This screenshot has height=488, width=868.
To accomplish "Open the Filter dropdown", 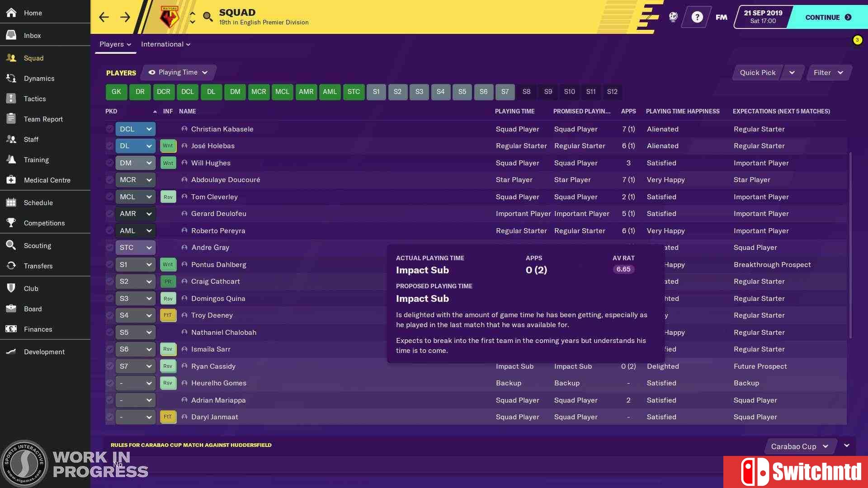I will (x=829, y=72).
